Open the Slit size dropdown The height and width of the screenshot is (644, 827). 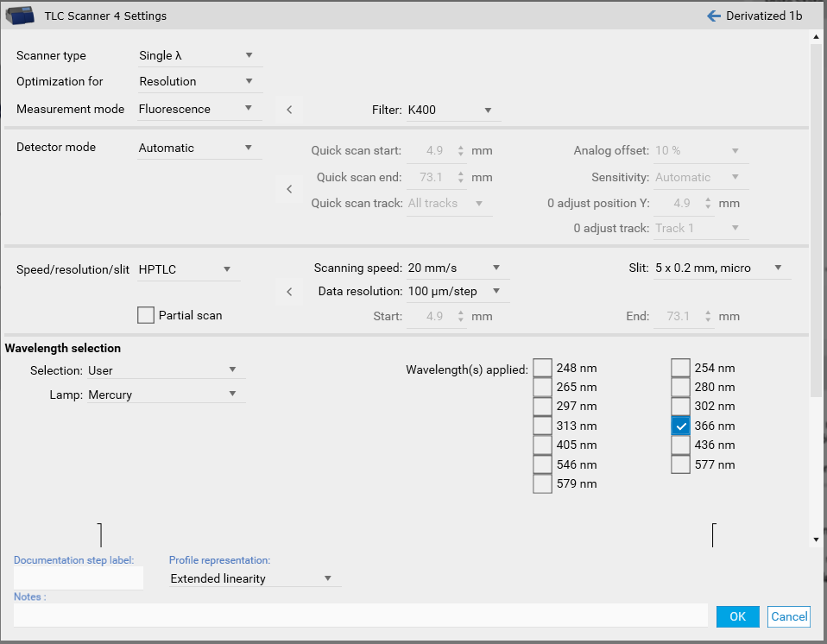(x=721, y=268)
